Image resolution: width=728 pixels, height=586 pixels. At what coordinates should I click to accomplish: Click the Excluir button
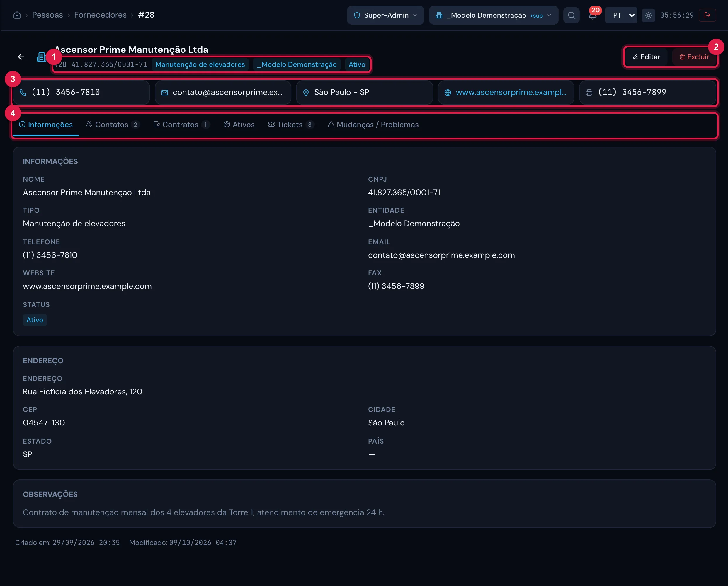(x=694, y=57)
